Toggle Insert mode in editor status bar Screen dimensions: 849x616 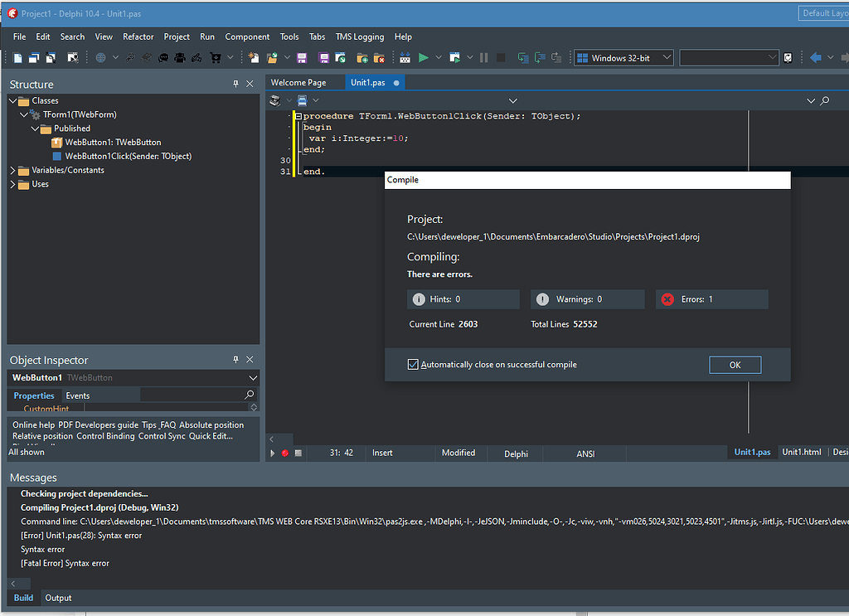pyautogui.click(x=382, y=453)
